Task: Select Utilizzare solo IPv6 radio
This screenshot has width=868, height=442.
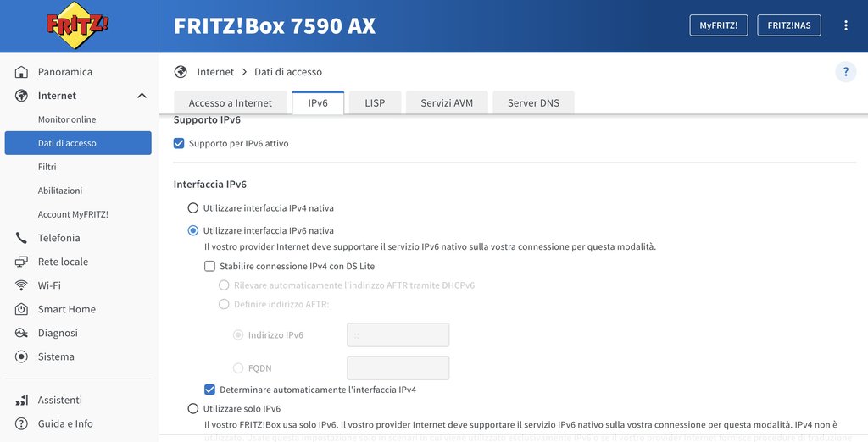Action: pyautogui.click(x=192, y=408)
